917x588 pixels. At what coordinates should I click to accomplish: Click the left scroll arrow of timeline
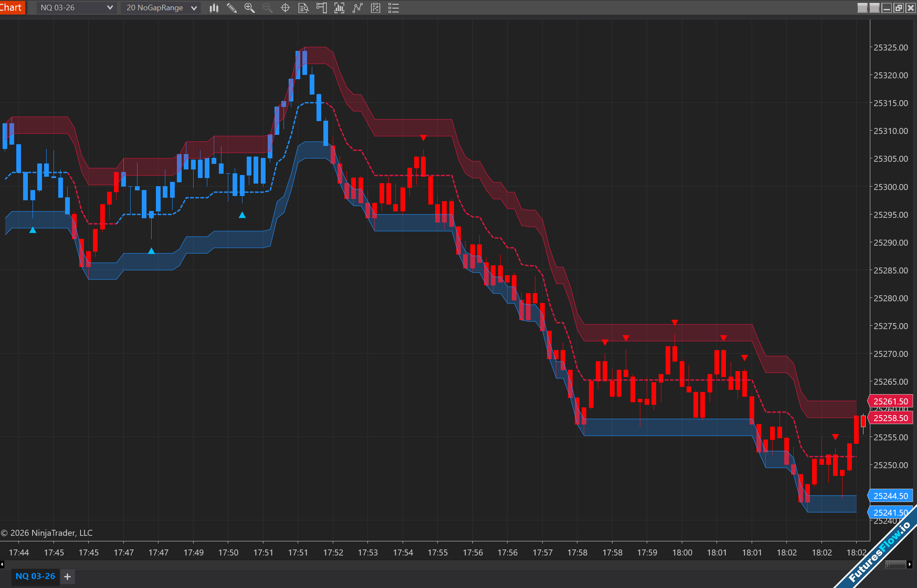[2, 564]
